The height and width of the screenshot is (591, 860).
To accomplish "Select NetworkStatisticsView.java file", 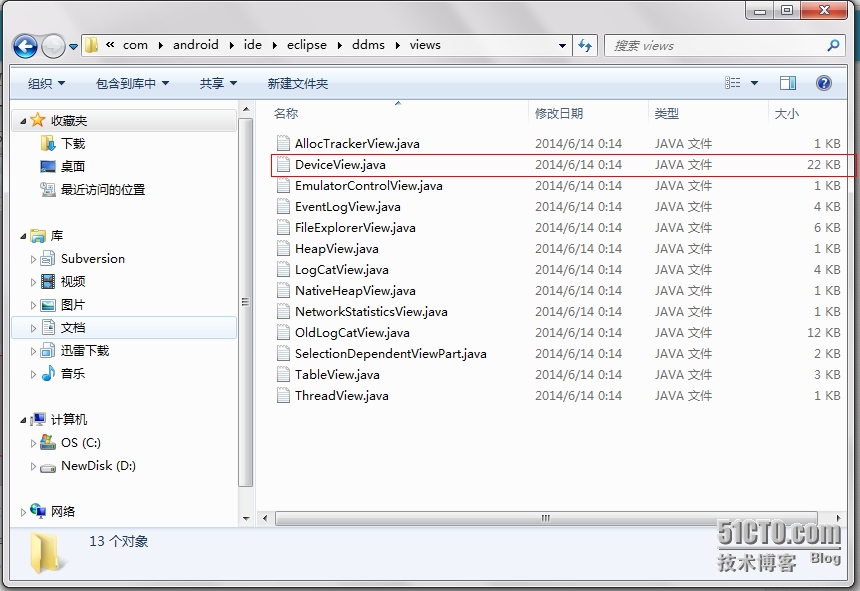I will [371, 312].
